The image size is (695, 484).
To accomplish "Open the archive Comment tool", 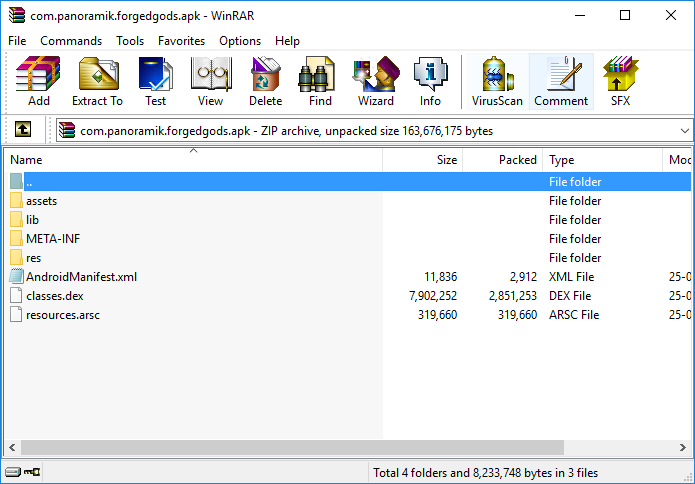I will pyautogui.click(x=561, y=81).
